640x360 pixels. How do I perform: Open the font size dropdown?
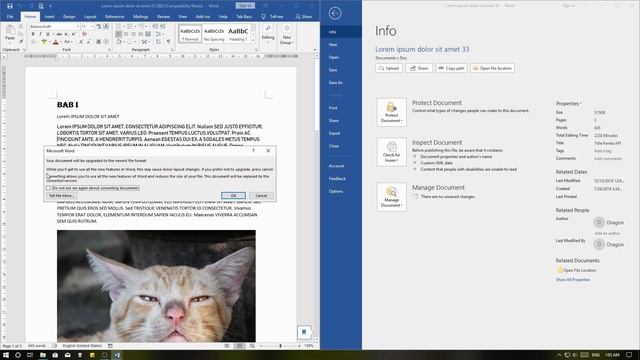92,27
